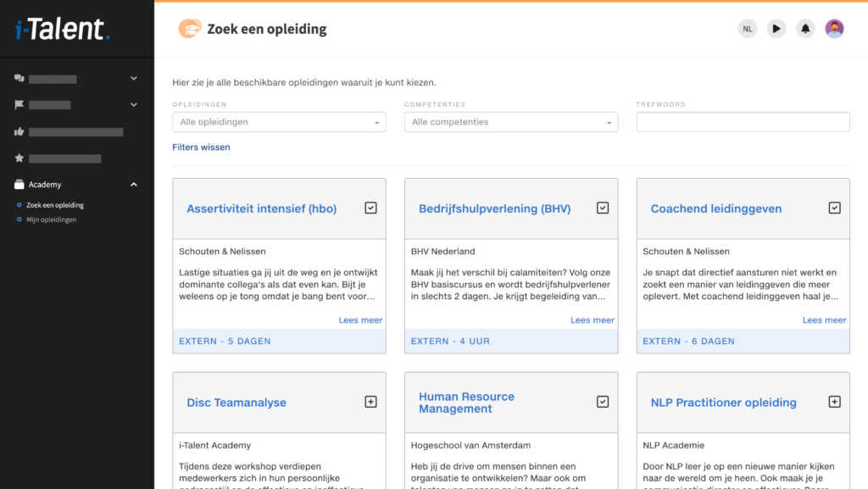Go to Mijn opleidingen

pyautogui.click(x=51, y=219)
